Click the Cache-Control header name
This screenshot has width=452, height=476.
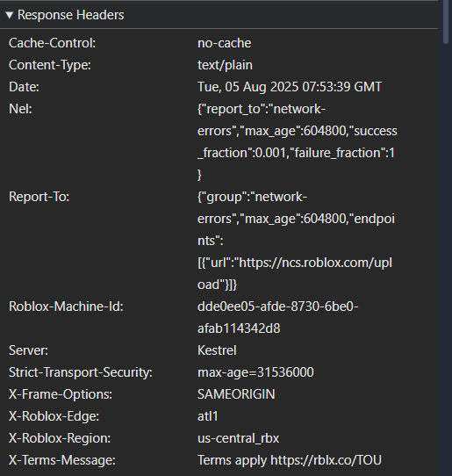tap(52, 43)
